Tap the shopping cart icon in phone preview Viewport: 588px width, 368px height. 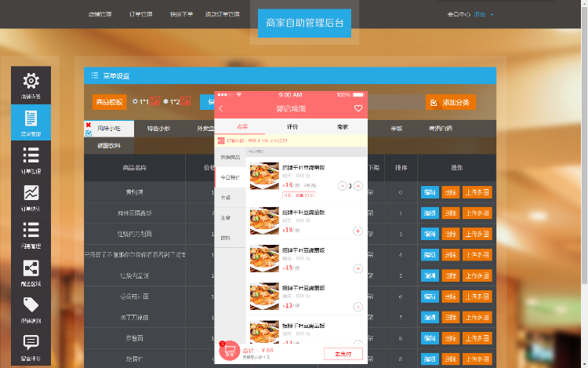tap(229, 351)
